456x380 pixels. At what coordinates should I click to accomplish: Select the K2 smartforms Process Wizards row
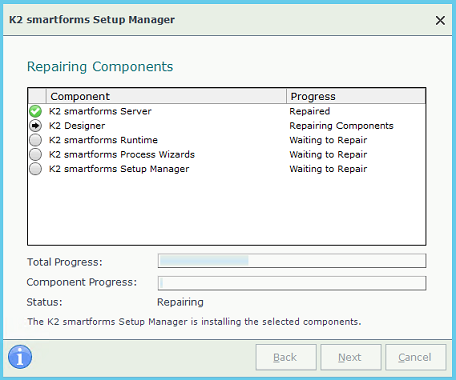[227, 154]
